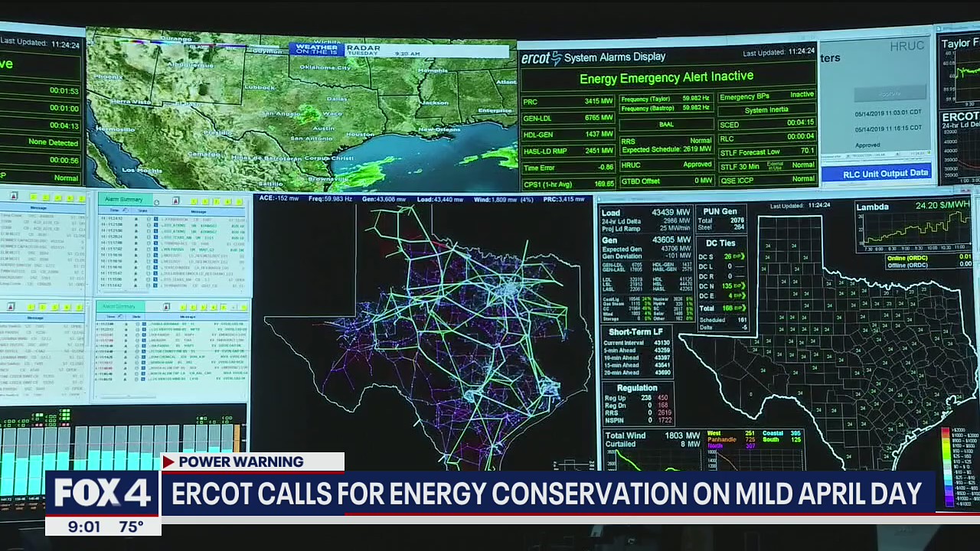Click the blue square icon on the 11:24:12 alarm row

155,219
